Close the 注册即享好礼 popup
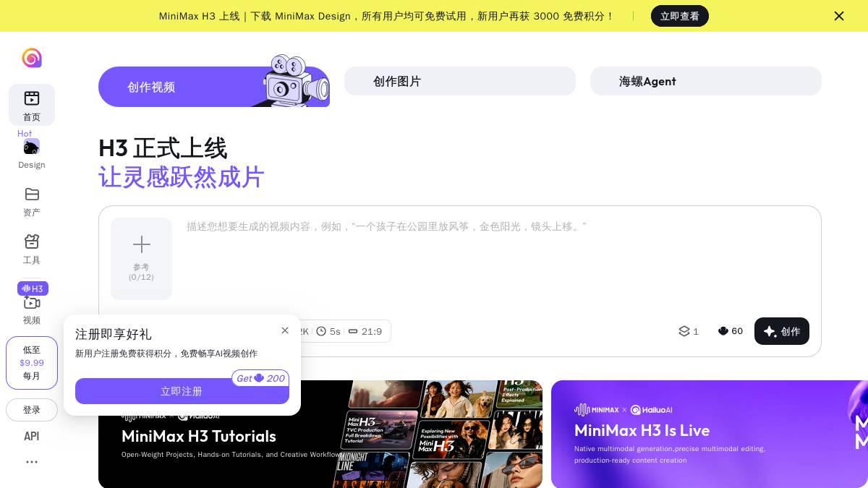The image size is (868, 488). tap(285, 330)
